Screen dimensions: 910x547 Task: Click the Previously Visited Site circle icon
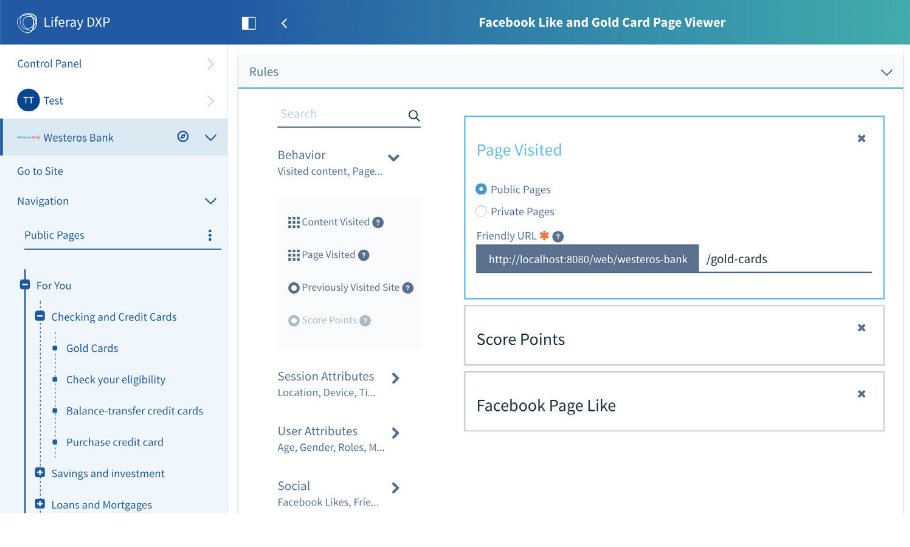[x=294, y=288]
